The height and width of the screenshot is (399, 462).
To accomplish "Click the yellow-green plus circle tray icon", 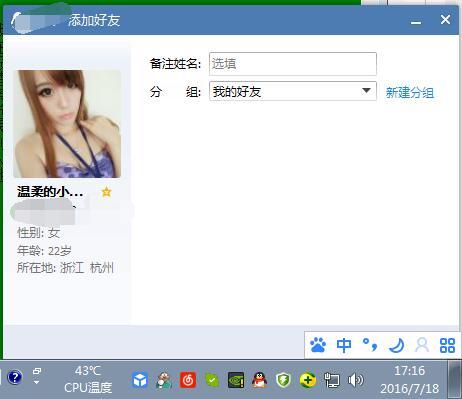I will [x=308, y=380].
